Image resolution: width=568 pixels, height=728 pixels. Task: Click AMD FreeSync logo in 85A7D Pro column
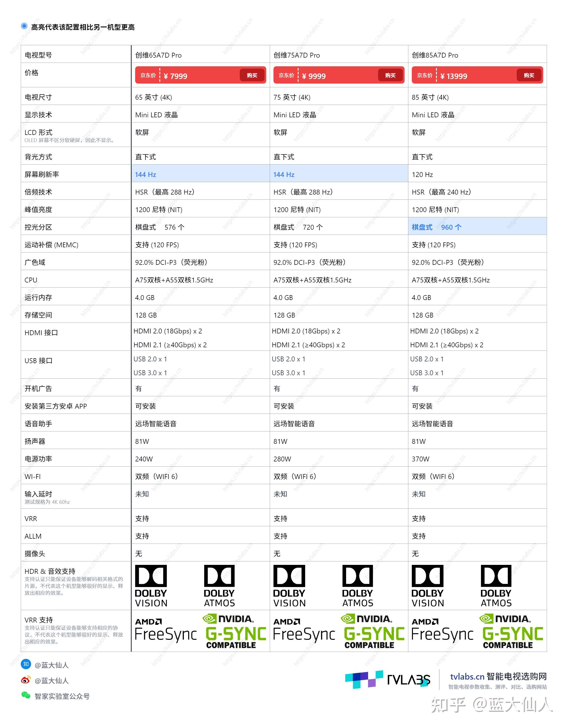(x=442, y=631)
